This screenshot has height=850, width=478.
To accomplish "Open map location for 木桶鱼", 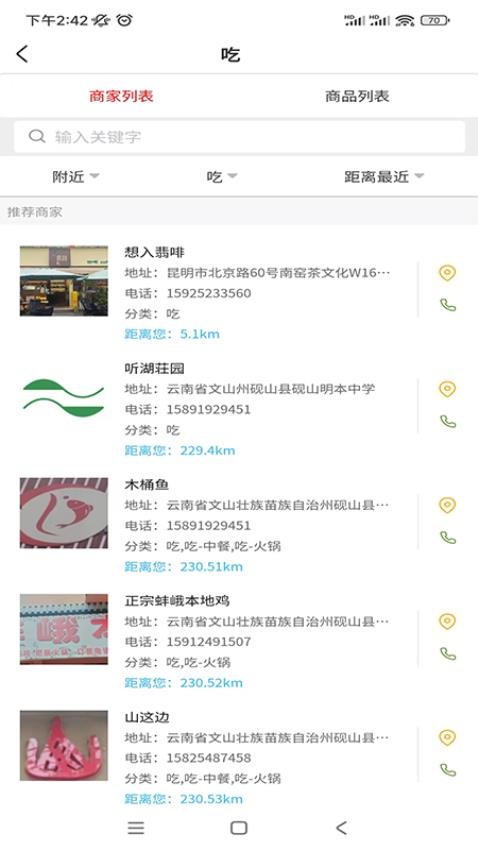I will click(x=447, y=505).
